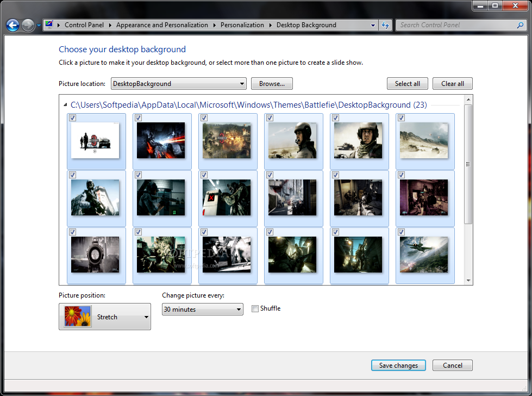Enable the Shuffle checkbox
This screenshot has height=396, width=532.
click(x=255, y=309)
